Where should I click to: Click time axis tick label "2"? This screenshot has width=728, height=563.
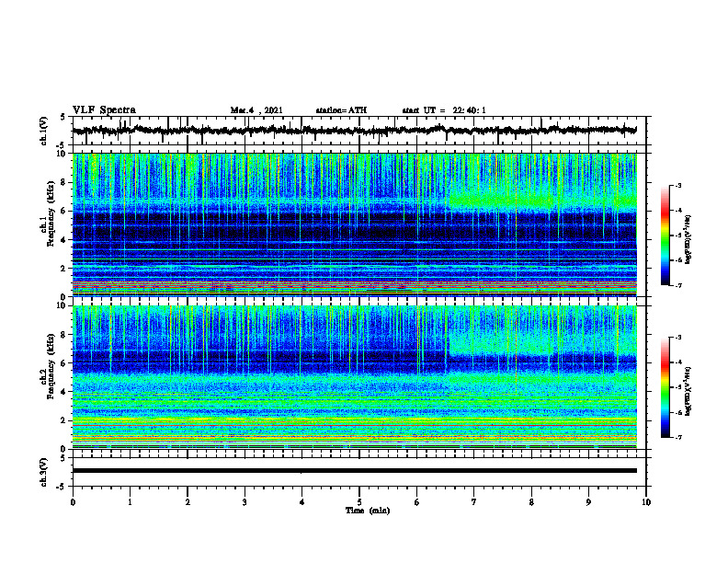[x=188, y=502]
